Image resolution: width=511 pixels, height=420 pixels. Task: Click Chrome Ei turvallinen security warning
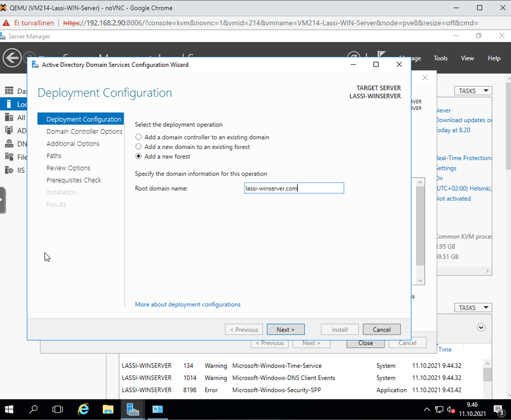(28, 23)
